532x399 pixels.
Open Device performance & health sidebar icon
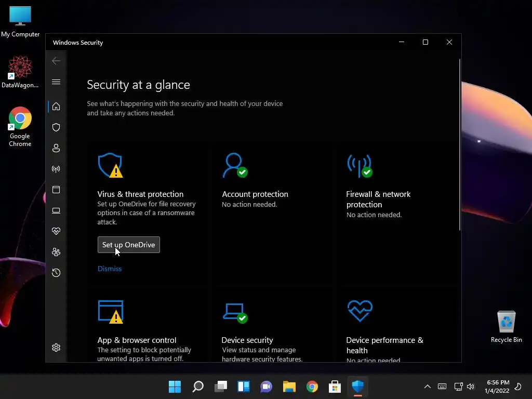(56, 231)
